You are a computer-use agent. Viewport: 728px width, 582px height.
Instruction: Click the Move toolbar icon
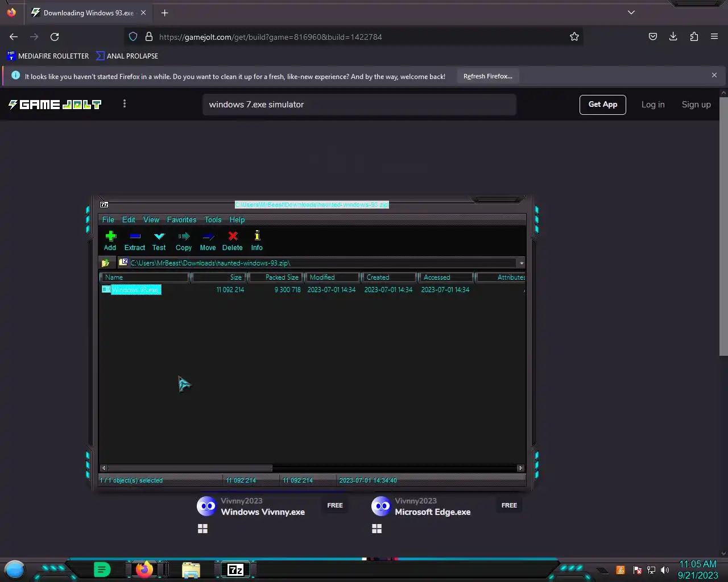coord(208,240)
